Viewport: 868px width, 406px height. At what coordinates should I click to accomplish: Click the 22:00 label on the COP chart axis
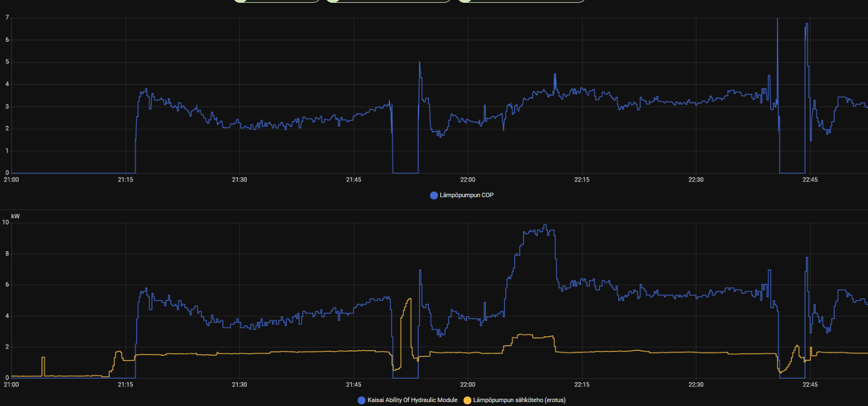(467, 180)
